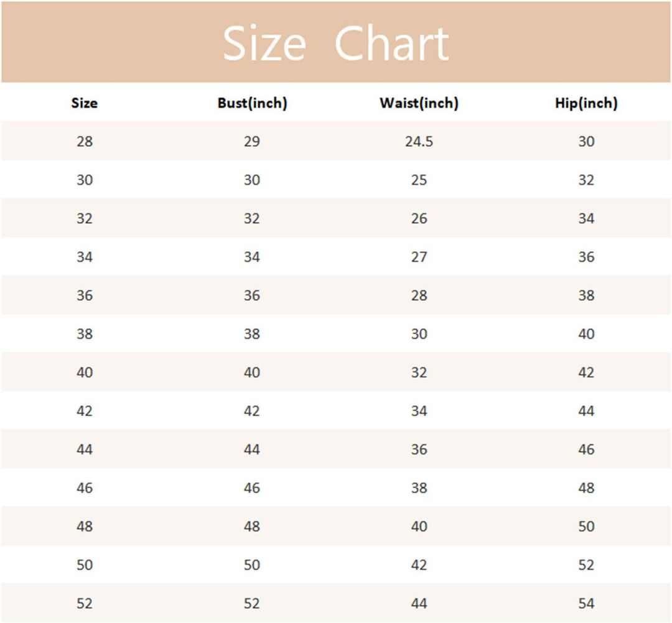Select the bust value for size 40
Image resolution: width=672 pixels, height=623 pixels.
coord(252,373)
